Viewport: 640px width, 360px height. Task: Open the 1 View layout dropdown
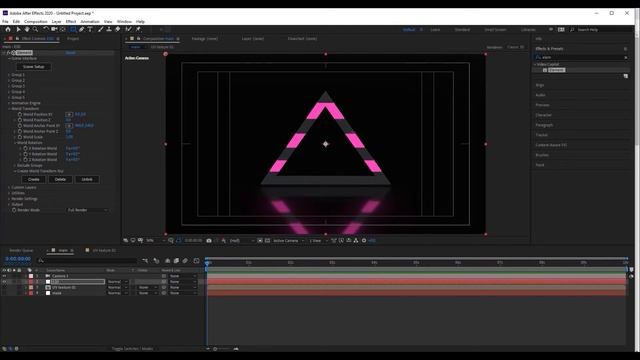pyautogui.click(x=318, y=241)
